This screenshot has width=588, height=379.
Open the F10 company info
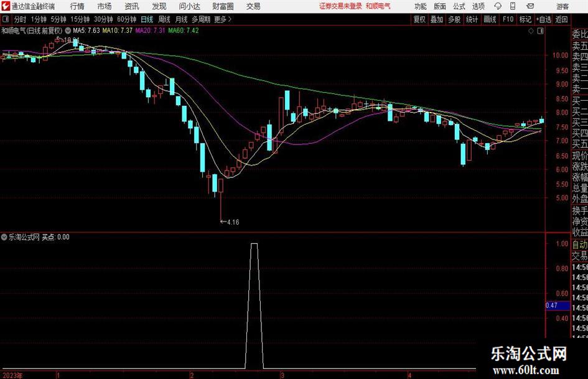point(508,19)
